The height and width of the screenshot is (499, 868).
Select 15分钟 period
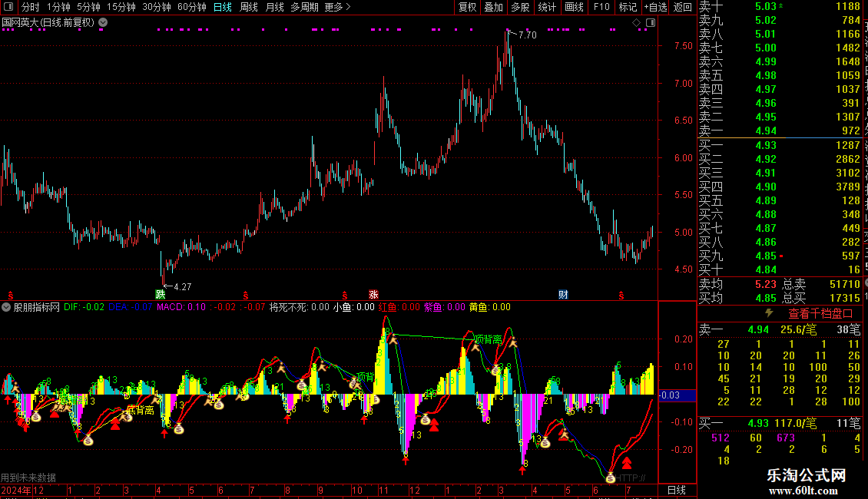pyautogui.click(x=121, y=7)
